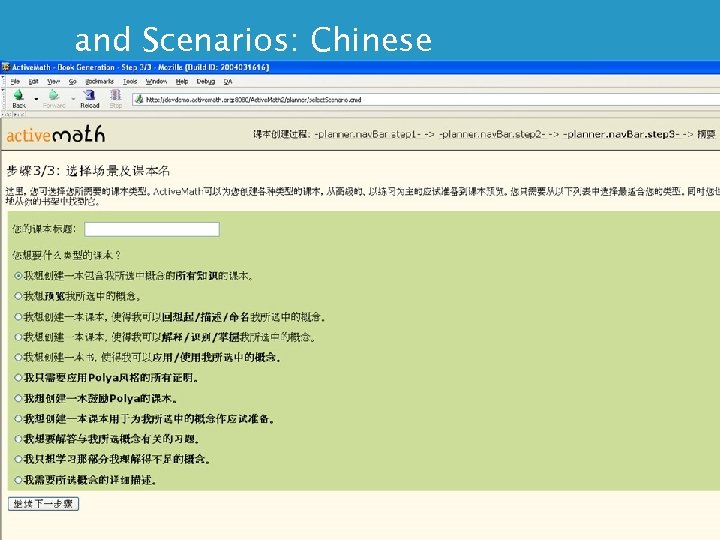
Task: Open the Debug menu
Action: (x=206, y=81)
